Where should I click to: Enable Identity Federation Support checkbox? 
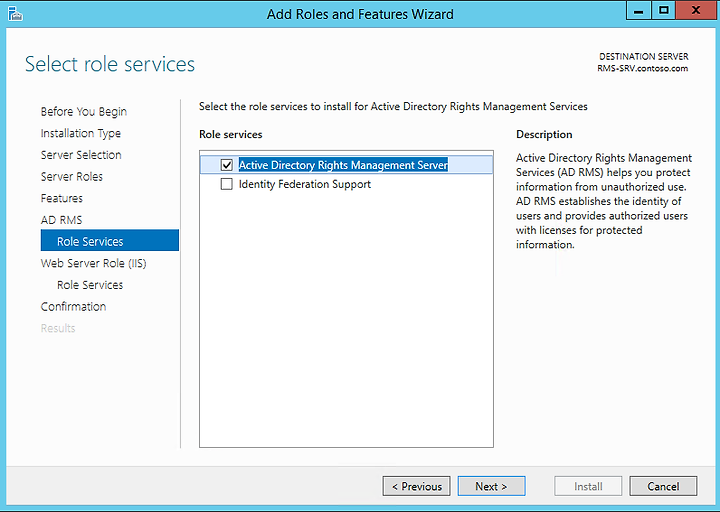pyautogui.click(x=226, y=184)
